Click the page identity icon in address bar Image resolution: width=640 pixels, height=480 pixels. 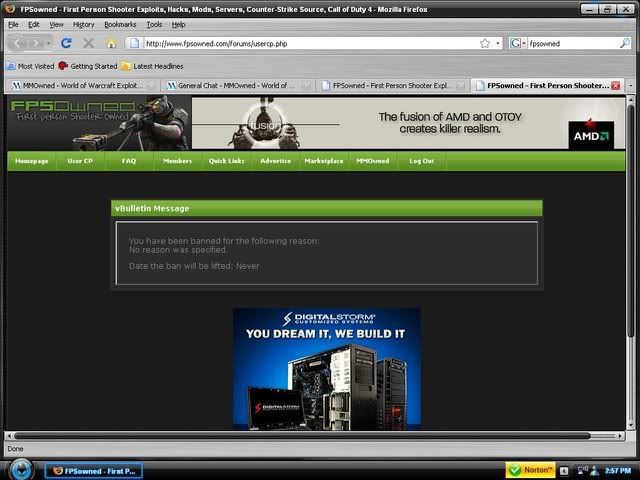tap(134, 43)
